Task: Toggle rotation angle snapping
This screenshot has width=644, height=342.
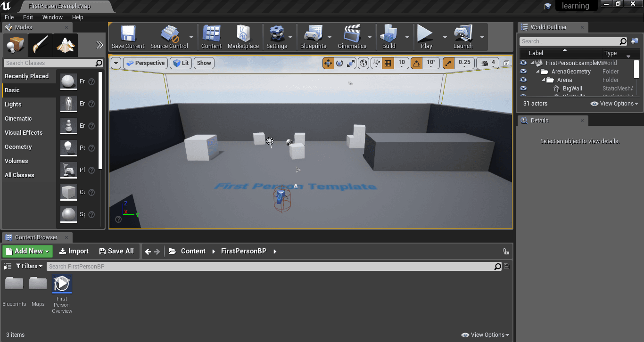Action: tap(416, 63)
